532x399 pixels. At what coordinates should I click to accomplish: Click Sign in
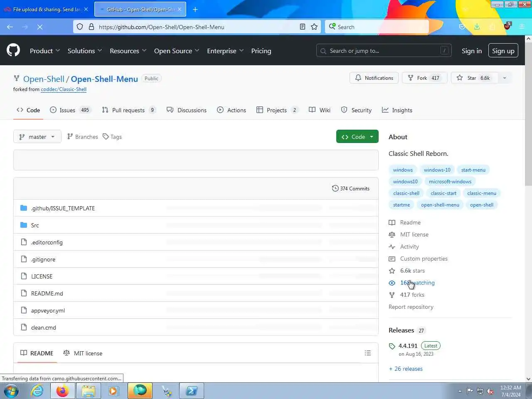pyautogui.click(x=472, y=51)
